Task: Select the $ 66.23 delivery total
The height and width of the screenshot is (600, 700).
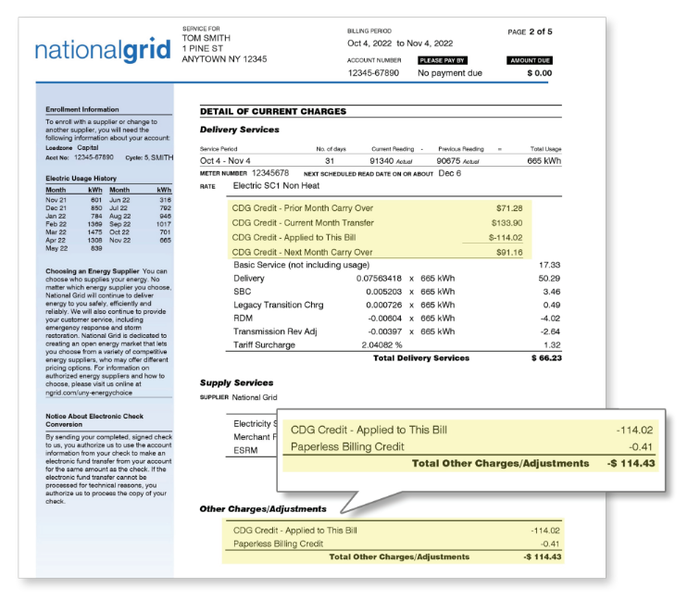Action: coord(546,358)
